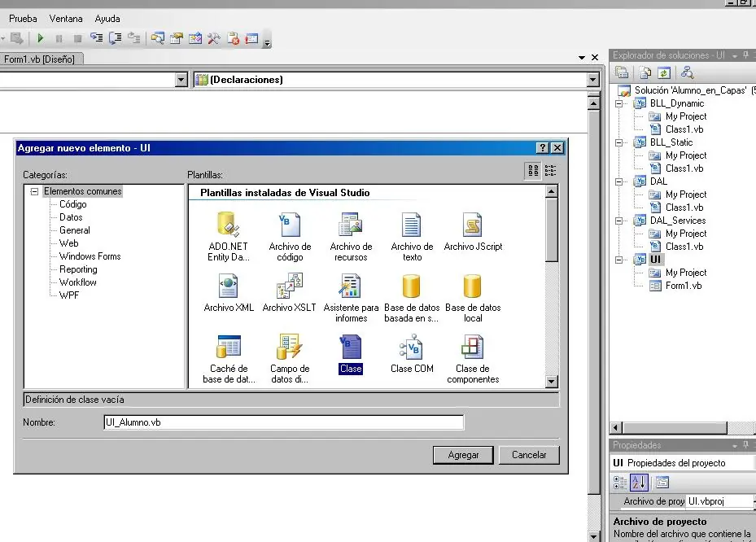Click Show All Files icon in Solution Explorer
Screen dimensions: 756x542
point(645,72)
